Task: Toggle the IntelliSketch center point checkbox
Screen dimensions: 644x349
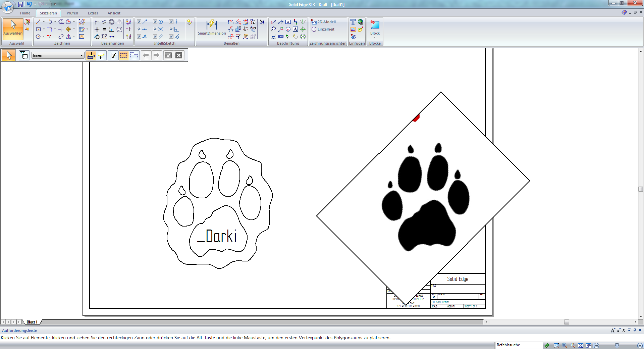Action: click(155, 22)
